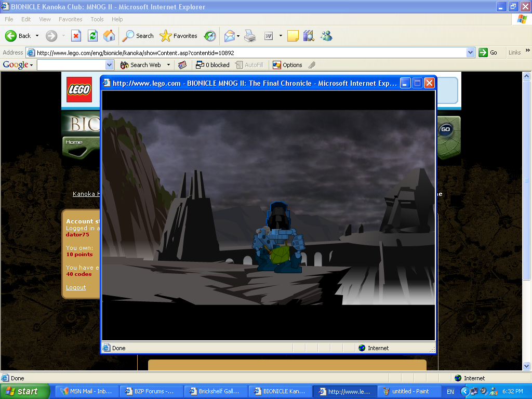
Task: Click the Google toolbar highlighter pen icon
Action: [312, 65]
